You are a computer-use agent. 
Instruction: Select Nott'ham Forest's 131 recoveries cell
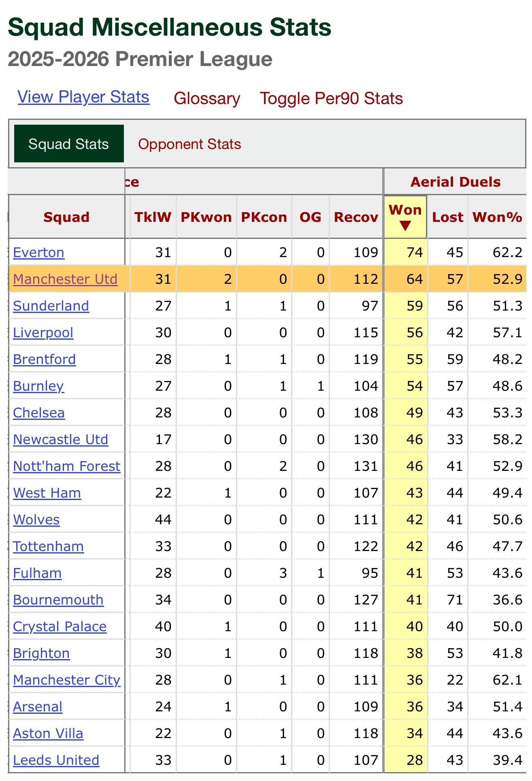click(356, 466)
